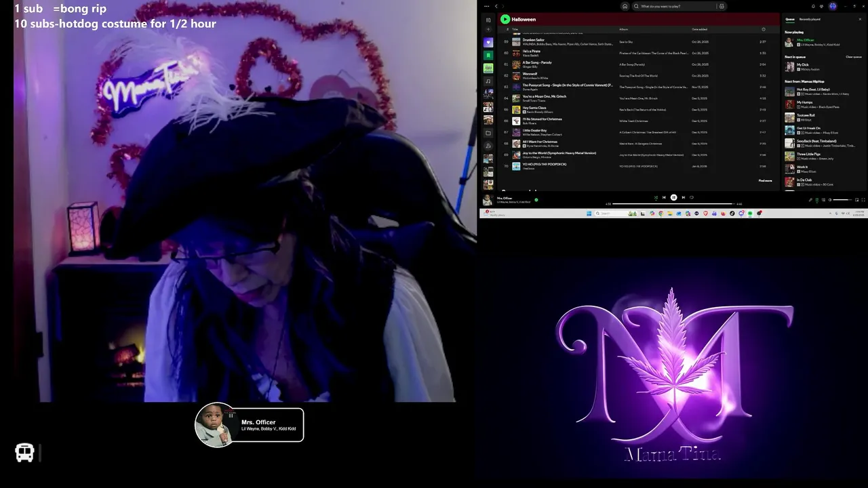
Task: Expand the system tray hidden icons chevron
Action: (x=830, y=213)
